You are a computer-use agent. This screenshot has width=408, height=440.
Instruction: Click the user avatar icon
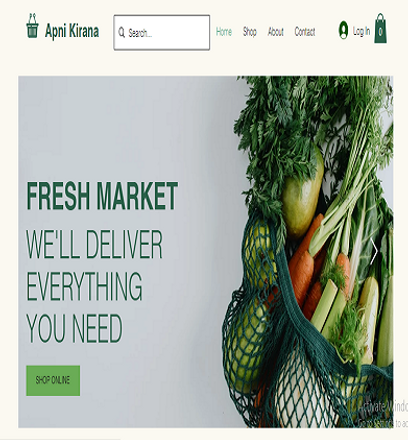343,30
